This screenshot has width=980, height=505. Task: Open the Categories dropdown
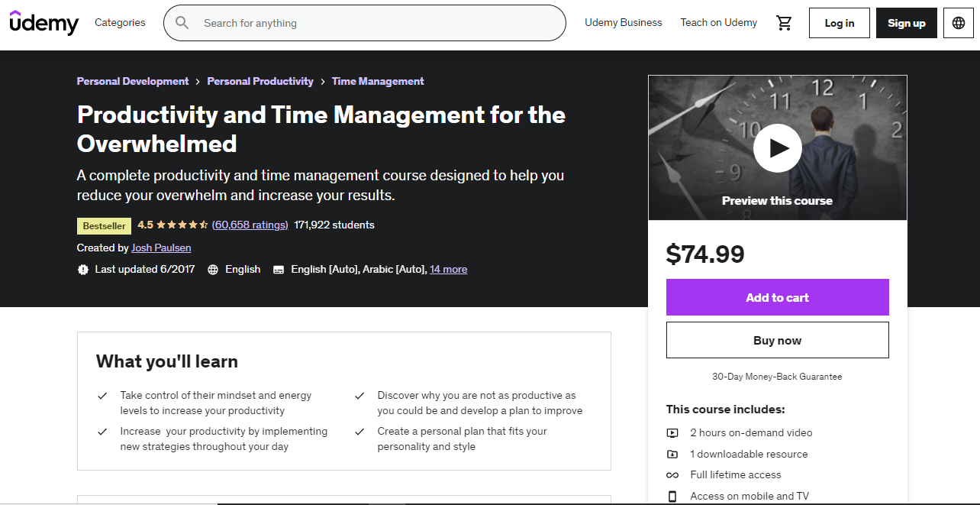click(120, 23)
